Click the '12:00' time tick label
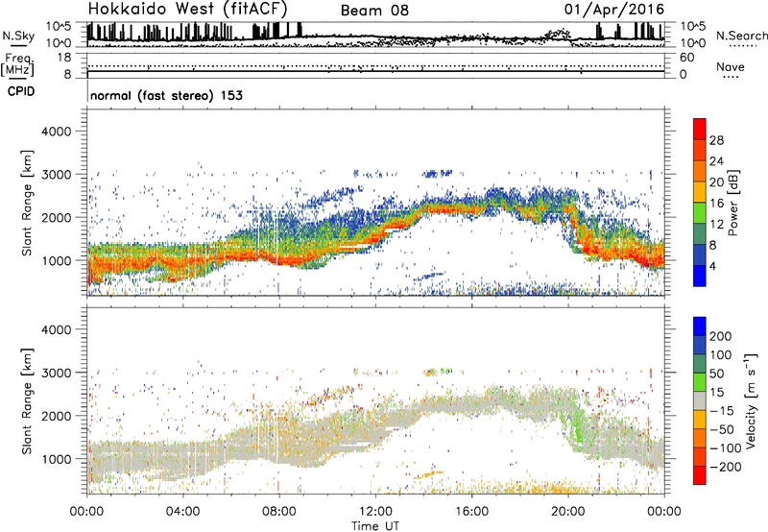 pos(375,512)
